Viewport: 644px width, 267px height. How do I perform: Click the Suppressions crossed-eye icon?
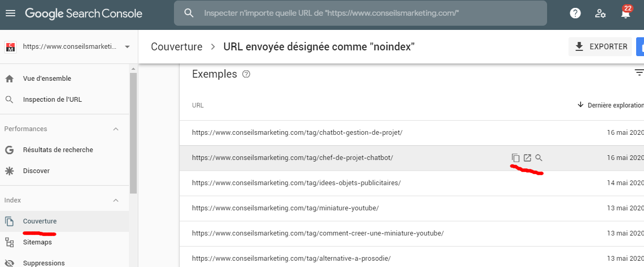tap(9, 263)
